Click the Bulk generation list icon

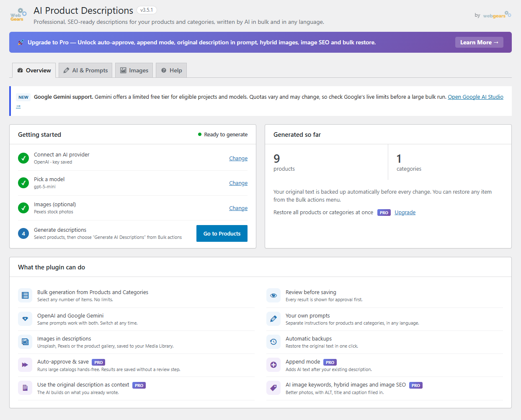tap(25, 295)
